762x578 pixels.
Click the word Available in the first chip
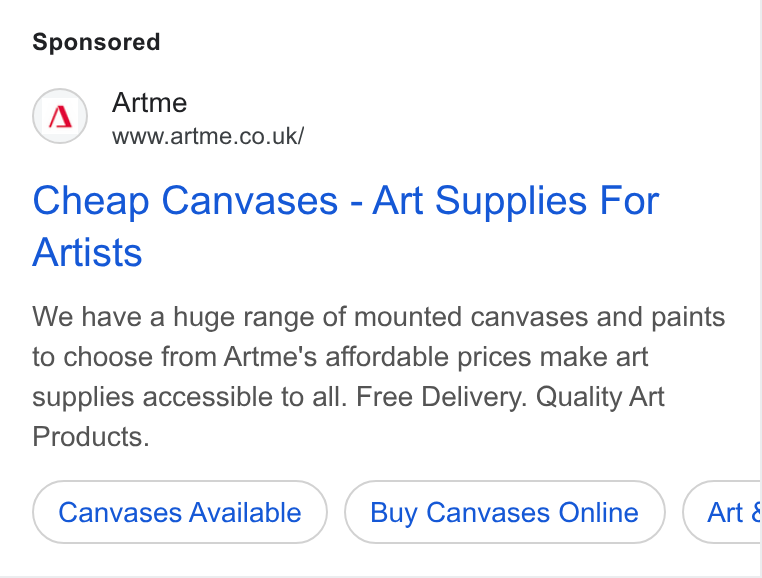tap(245, 512)
